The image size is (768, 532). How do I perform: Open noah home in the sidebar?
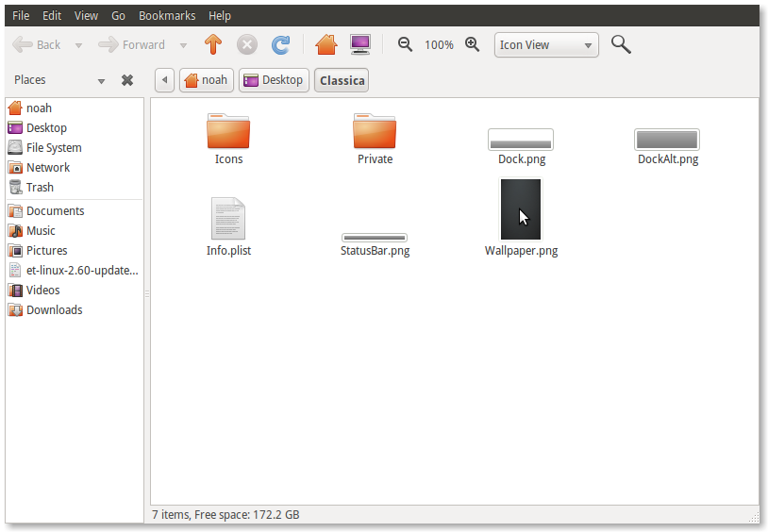pyautogui.click(x=75, y=108)
